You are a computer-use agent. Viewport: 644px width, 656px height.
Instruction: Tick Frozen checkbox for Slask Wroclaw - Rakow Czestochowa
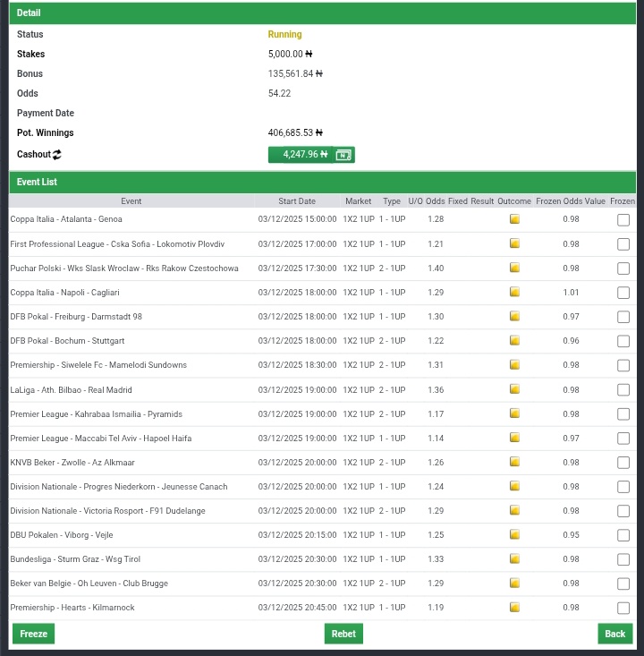point(623,268)
